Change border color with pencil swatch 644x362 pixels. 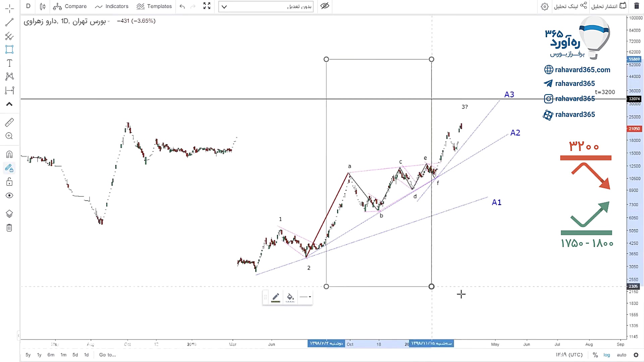tap(276, 297)
